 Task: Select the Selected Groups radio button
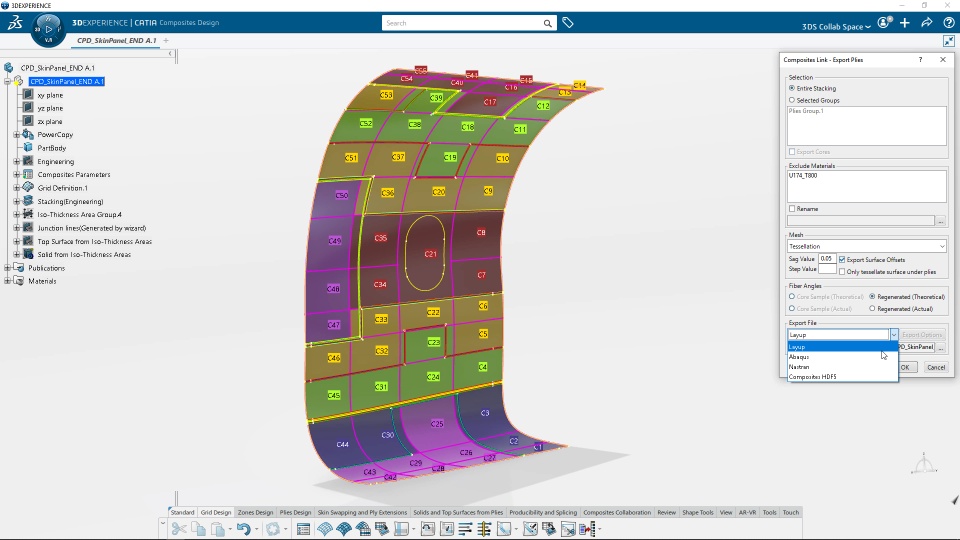(x=792, y=100)
